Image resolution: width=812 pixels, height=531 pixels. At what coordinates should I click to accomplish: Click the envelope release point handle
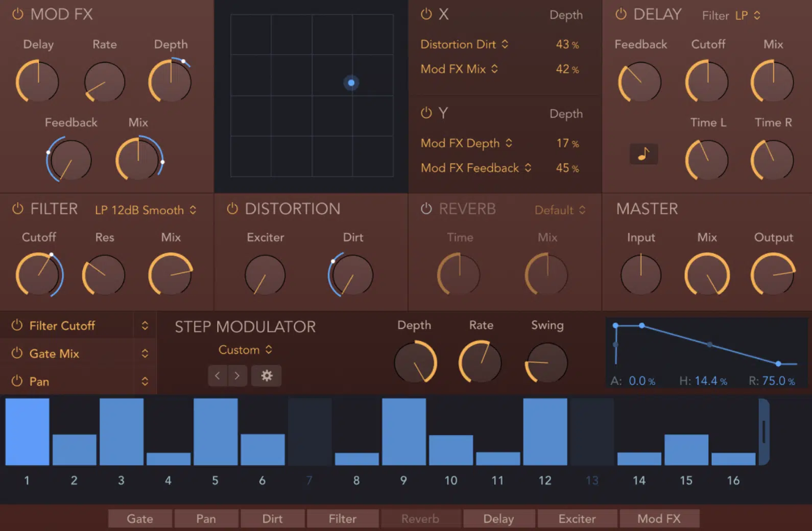778,364
